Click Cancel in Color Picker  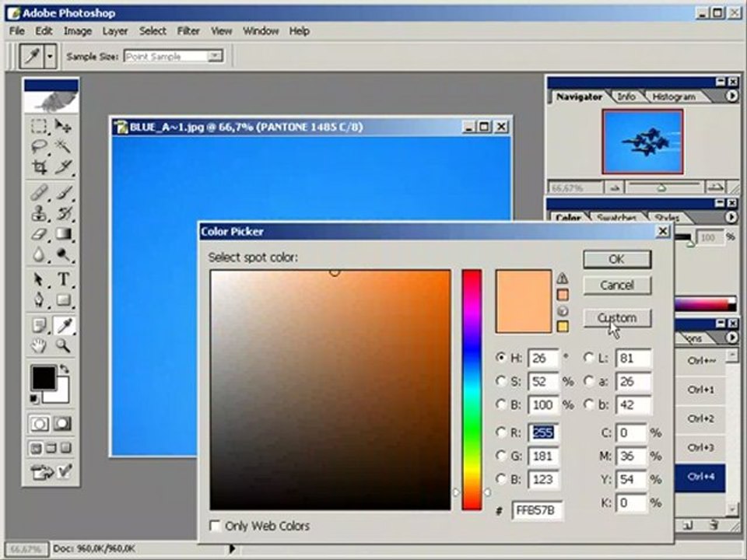[x=617, y=285]
